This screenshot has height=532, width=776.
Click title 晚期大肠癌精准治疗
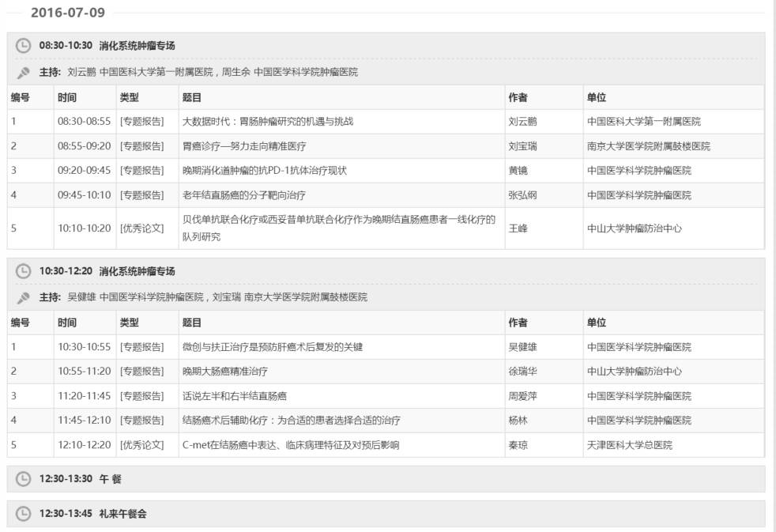pos(224,372)
